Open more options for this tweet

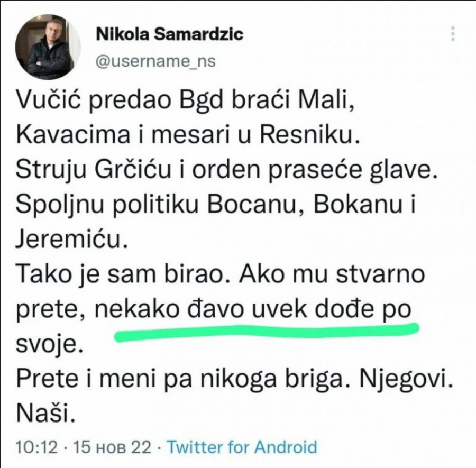point(452,34)
